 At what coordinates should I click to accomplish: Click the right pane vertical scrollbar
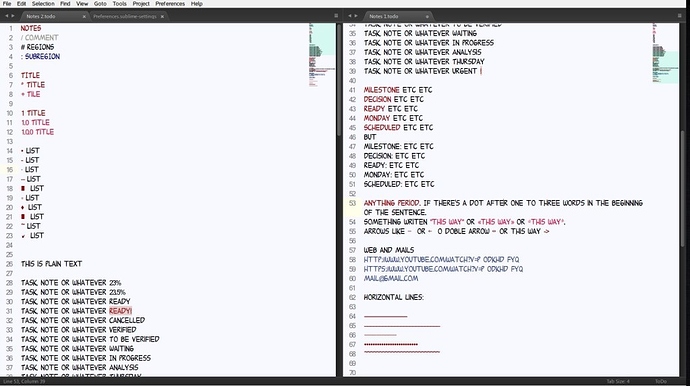pyautogui.click(x=683, y=189)
